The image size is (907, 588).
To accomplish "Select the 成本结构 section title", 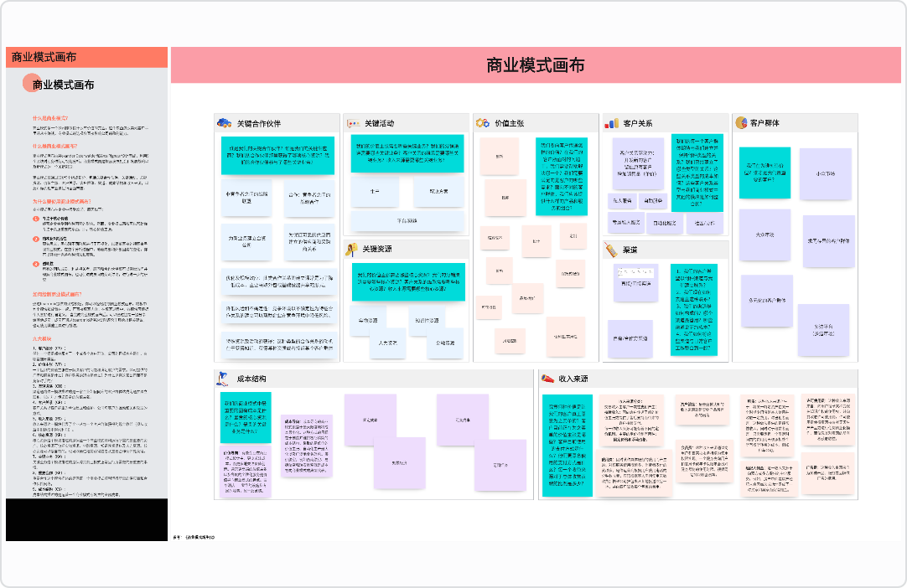I will tap(251, 379).
